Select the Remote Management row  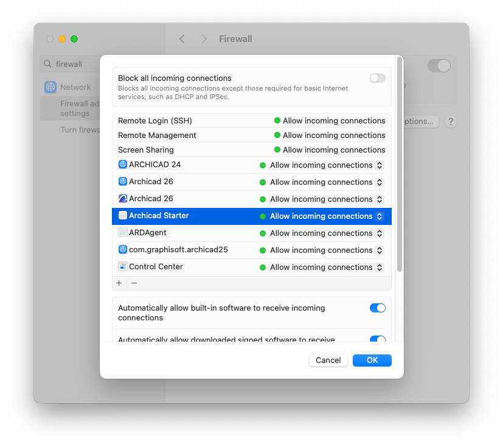point(252,135)
